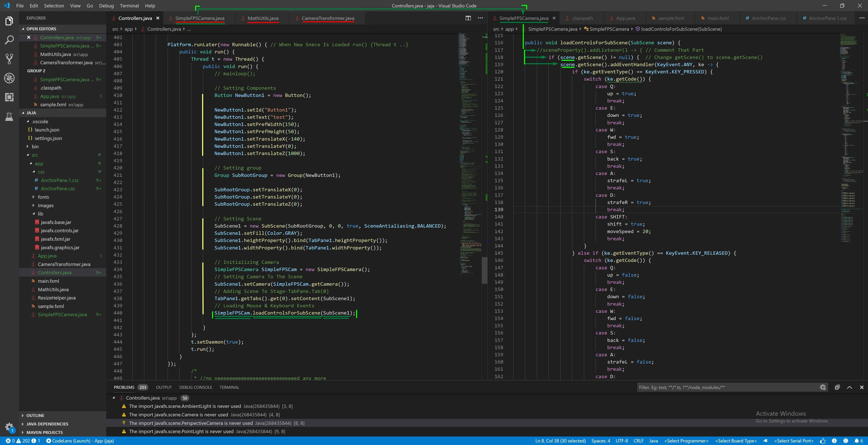This screenshot has width=868, height=445.
Task: Open the Test flask icon
Action: [x=9, y=117]
